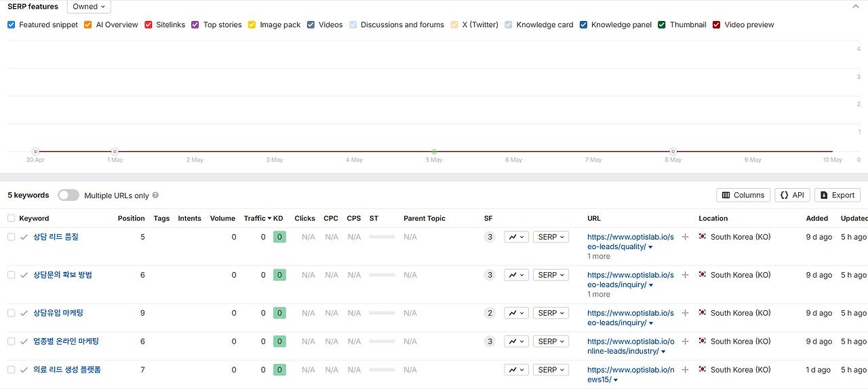Toggle the Video preview checkbox
This screenshot has width=868, height=389.
(x=717, y=24)
